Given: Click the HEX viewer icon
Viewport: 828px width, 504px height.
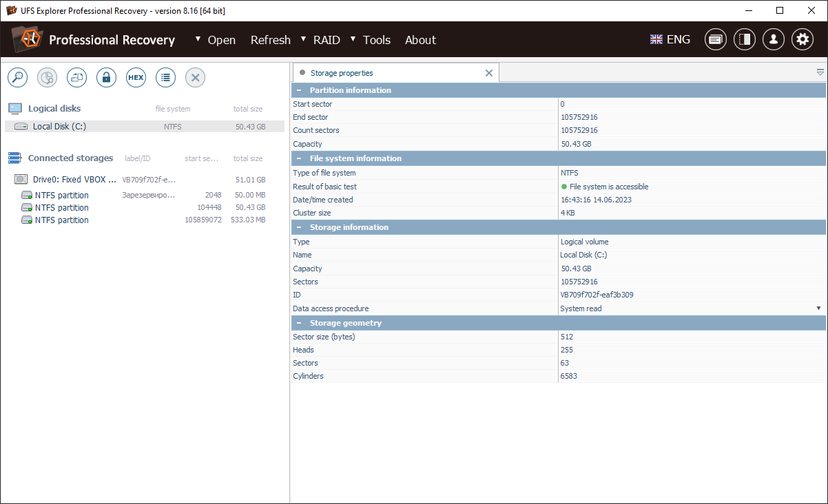Looking at the screenshot, I should coord(136,78).
